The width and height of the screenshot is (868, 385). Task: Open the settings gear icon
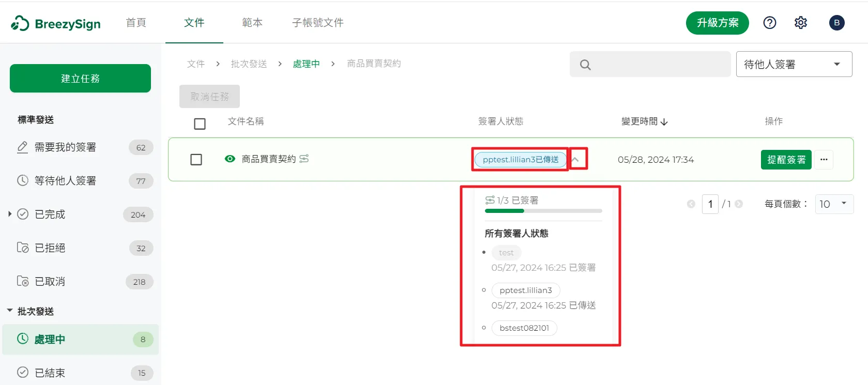click(x=800, y=23)
